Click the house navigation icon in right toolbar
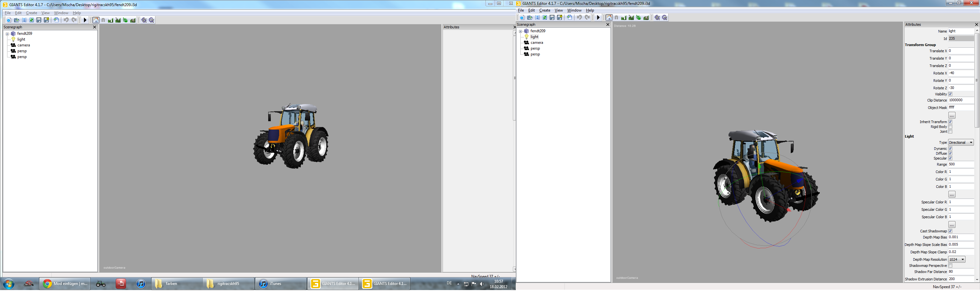 [609, 18]
